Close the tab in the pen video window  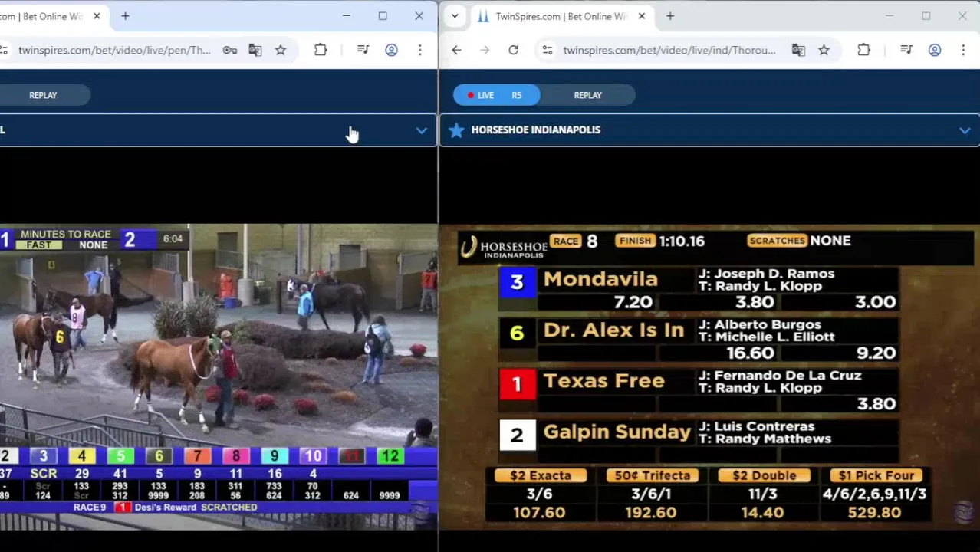point(97,16)
